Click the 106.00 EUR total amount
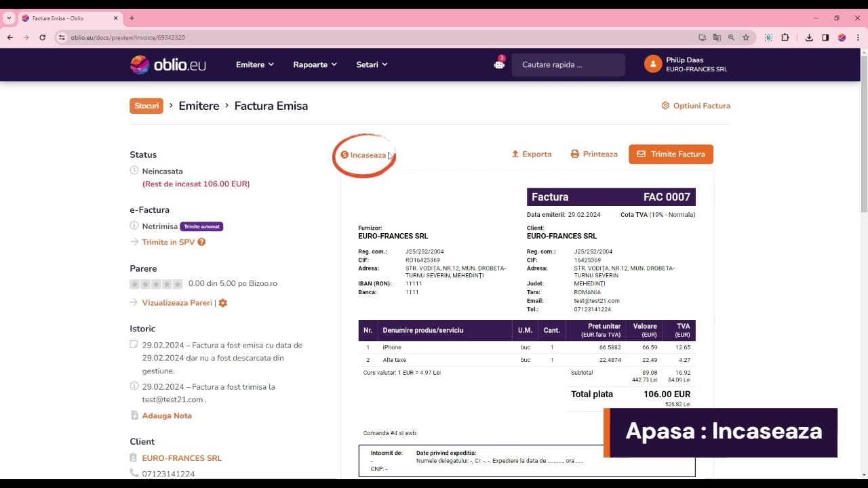 (667, 394)
